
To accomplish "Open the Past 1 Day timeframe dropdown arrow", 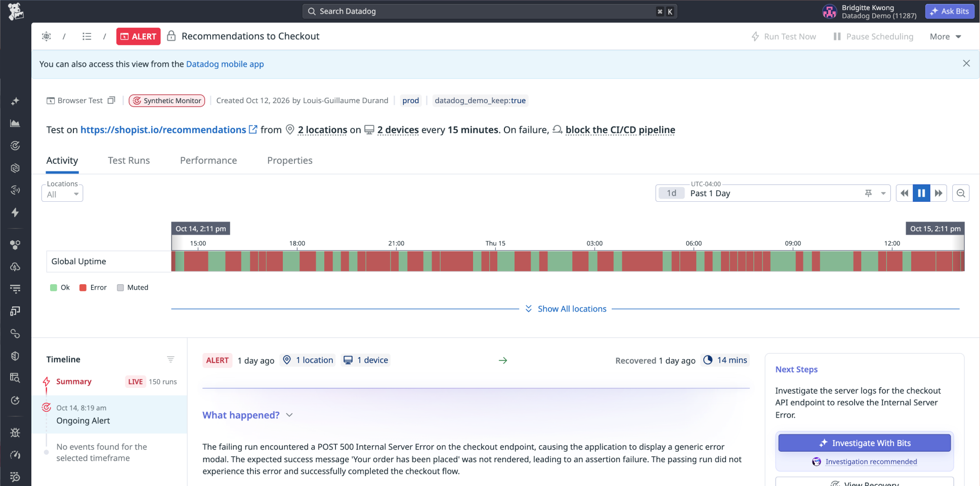I will click(x=883, y=193).
